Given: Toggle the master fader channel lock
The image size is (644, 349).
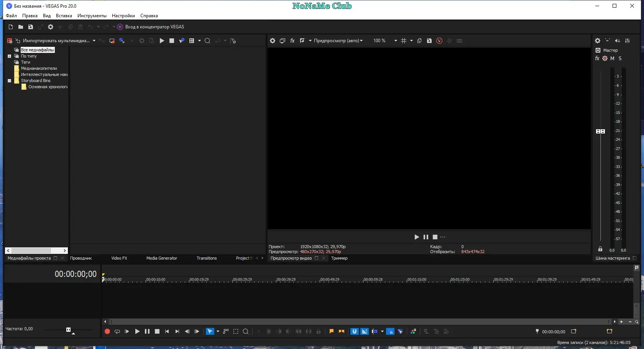Looking at the screenshot, I should (600, 249).
